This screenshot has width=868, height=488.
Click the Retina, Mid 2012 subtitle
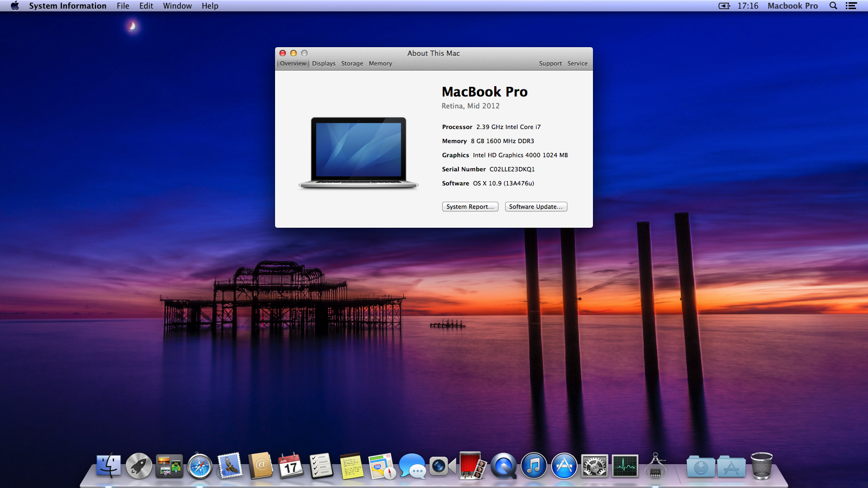coord(470,106)
